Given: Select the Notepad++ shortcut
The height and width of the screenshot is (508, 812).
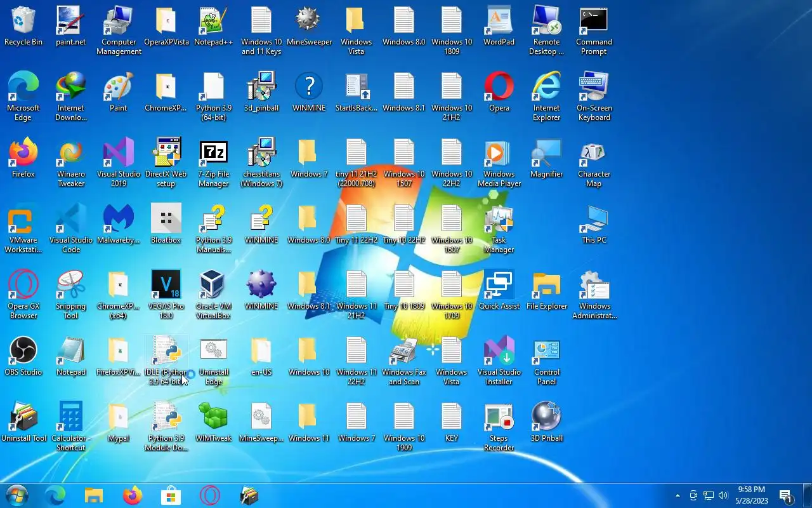Looking at the screenshot, I should [214, 27].
